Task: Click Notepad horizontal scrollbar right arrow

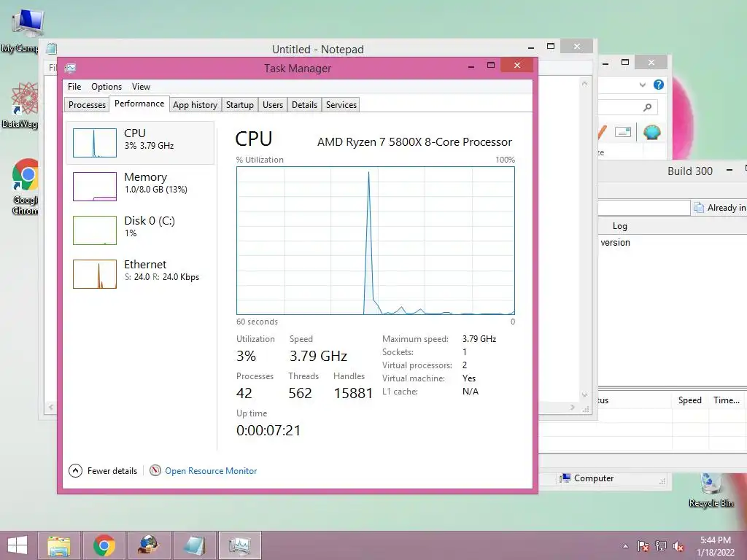Action: 573,407
